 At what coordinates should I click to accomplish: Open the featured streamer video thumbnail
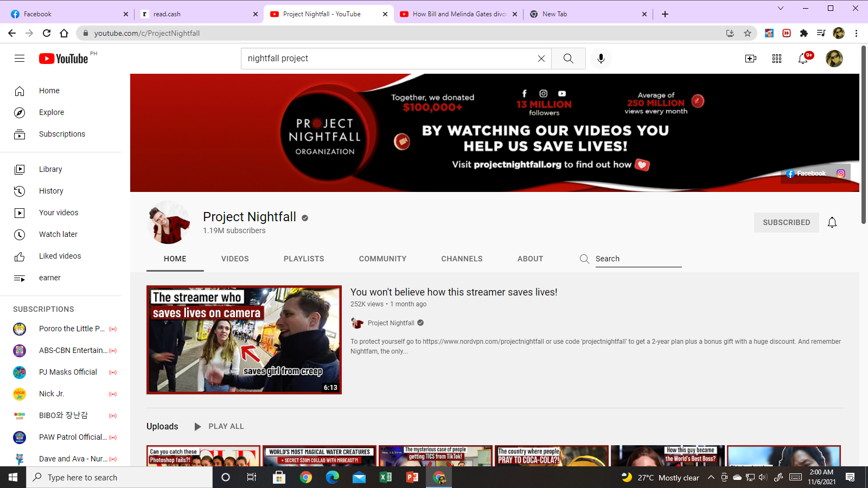coord(244,339)
